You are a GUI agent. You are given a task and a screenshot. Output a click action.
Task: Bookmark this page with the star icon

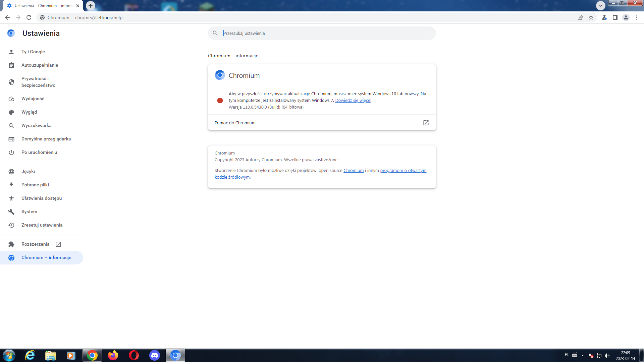point(591,17)
